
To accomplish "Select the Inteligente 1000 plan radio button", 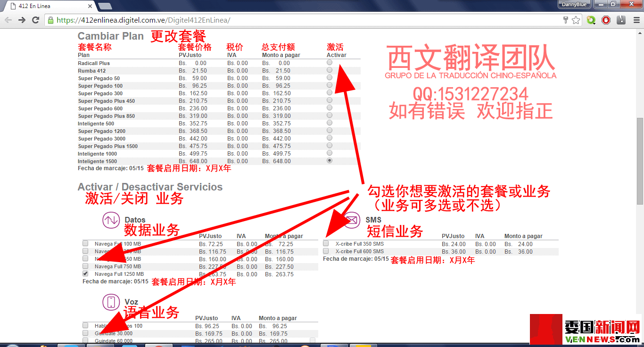I will [330, 153].
